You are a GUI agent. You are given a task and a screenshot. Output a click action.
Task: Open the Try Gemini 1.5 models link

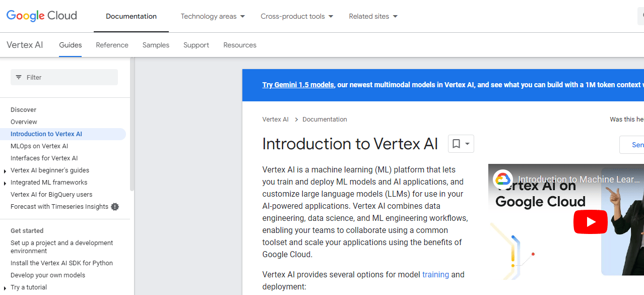[x=297, y=85]
